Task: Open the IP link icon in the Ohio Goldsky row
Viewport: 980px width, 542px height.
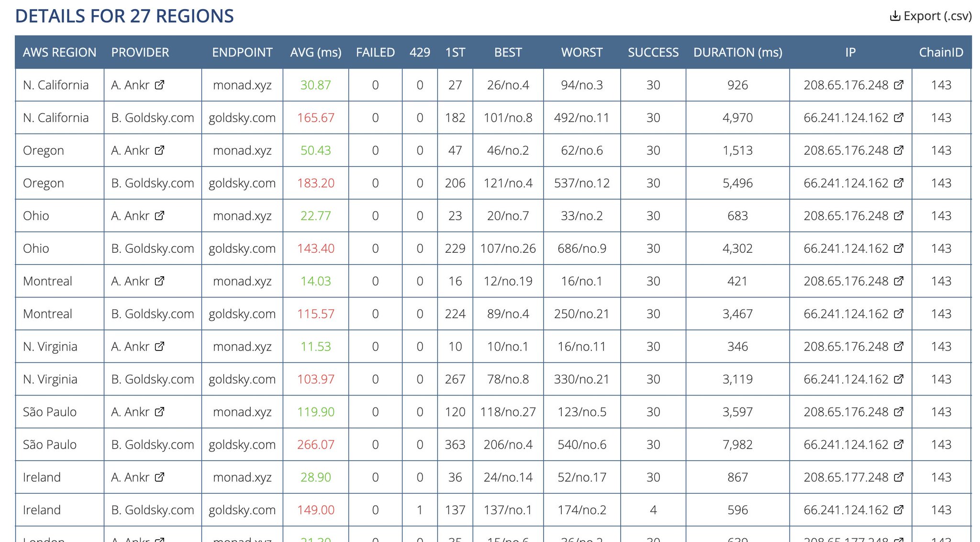Action: point(899,248)
